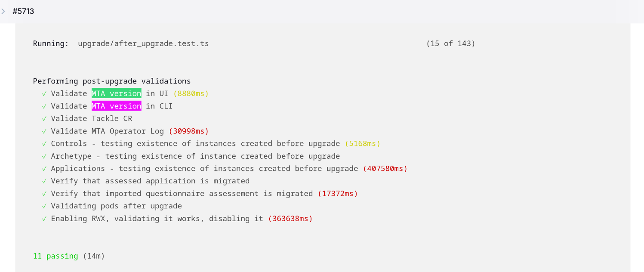Click the checkmark next to Archetype test
Image resolution: width=644 pixels, height=272 pixels.
(44, 156)
